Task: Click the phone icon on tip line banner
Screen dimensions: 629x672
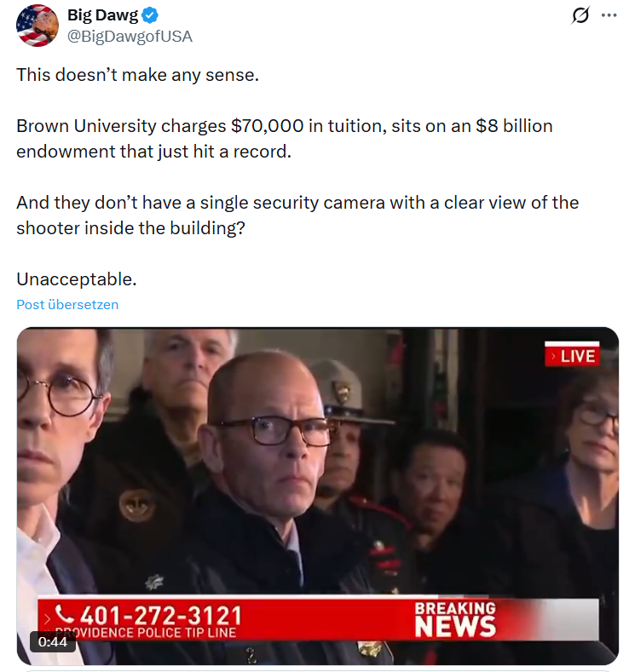Action: pyautogui.click(x=64, y=614)
